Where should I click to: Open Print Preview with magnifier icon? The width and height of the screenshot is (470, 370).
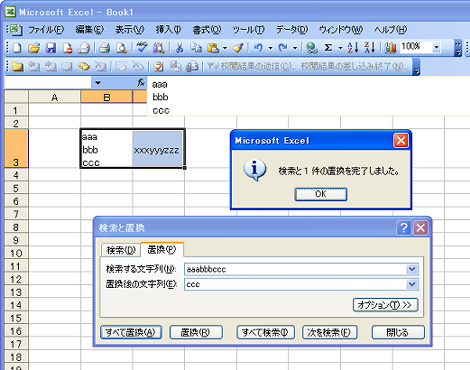[x=121, y=48]
